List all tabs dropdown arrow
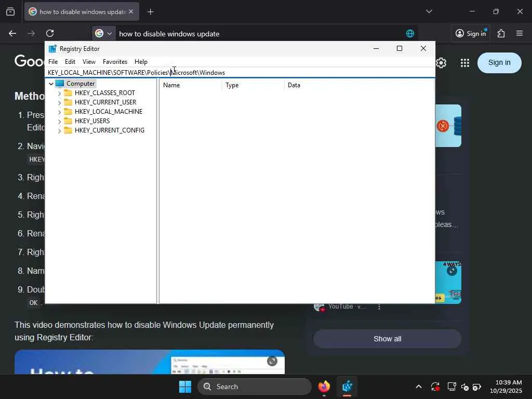 429,11
